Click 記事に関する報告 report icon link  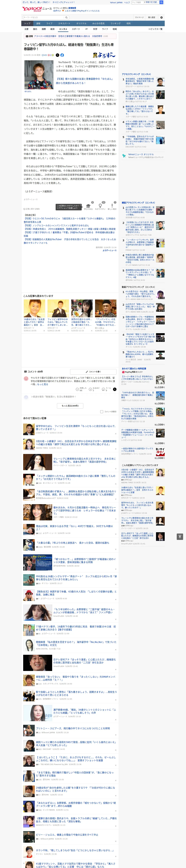tap(32, 209)
